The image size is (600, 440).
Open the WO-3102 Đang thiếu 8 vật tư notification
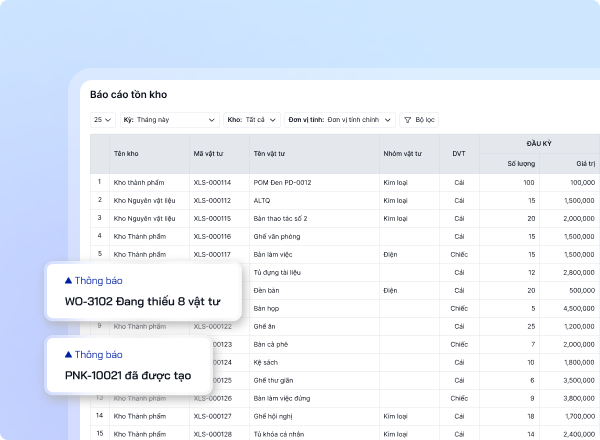point(143,291)
